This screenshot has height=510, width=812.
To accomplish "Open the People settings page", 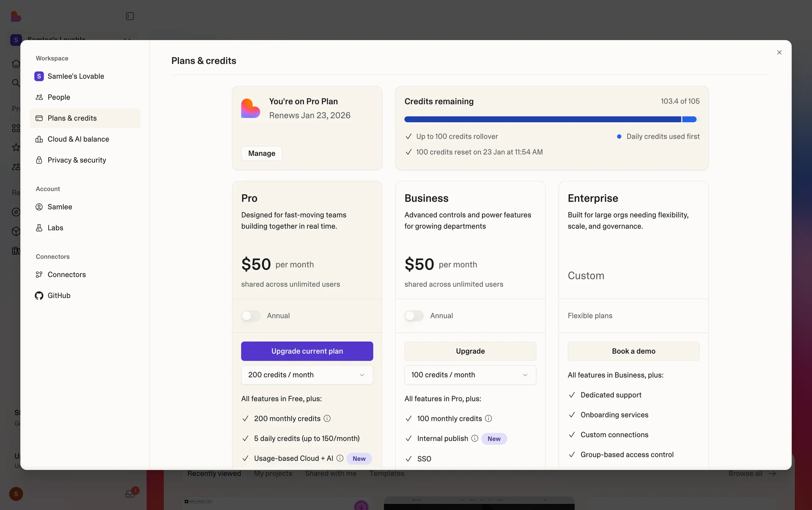I will (59, 97).
